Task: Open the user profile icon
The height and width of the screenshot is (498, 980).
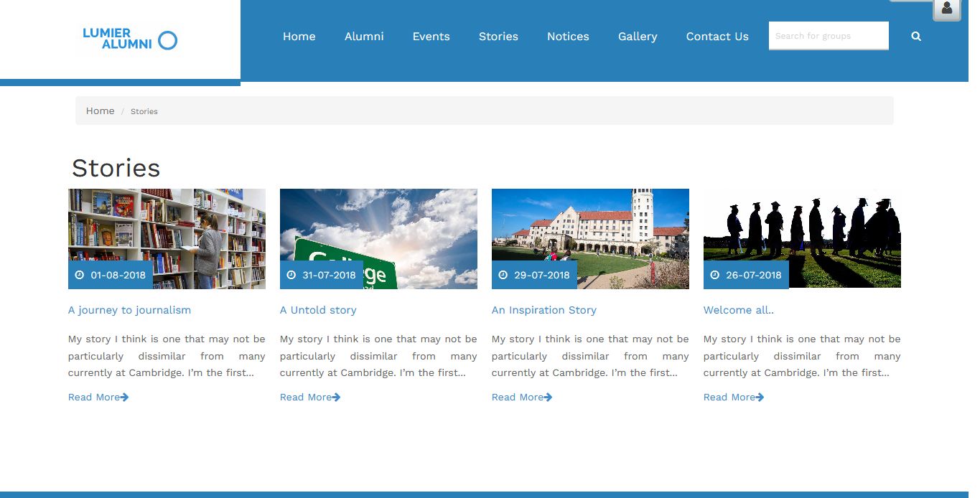Action: click(x=946, y=9)
